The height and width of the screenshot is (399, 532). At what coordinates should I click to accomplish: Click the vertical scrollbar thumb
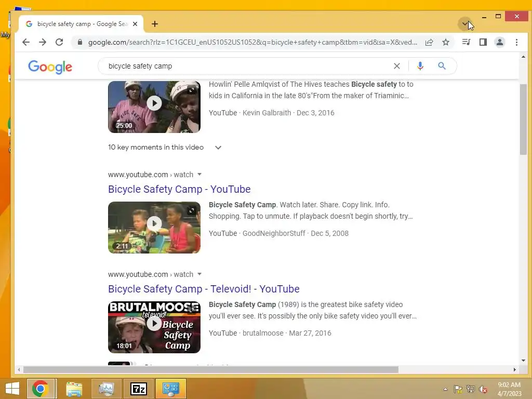point(523,119)
